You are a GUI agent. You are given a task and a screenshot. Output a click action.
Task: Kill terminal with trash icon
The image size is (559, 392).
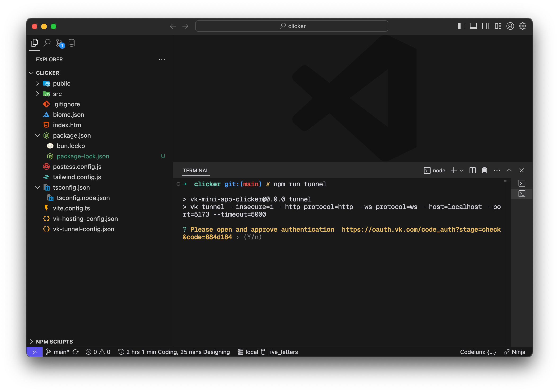click(x=484, y=170)
